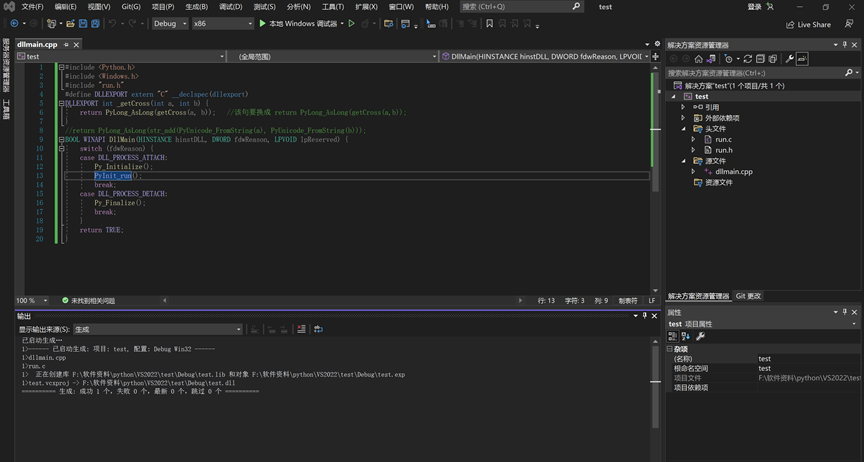The height and width of the screenshot is (462, 864).
Task: Click the clear all output icon
Action: click(301, 329)
